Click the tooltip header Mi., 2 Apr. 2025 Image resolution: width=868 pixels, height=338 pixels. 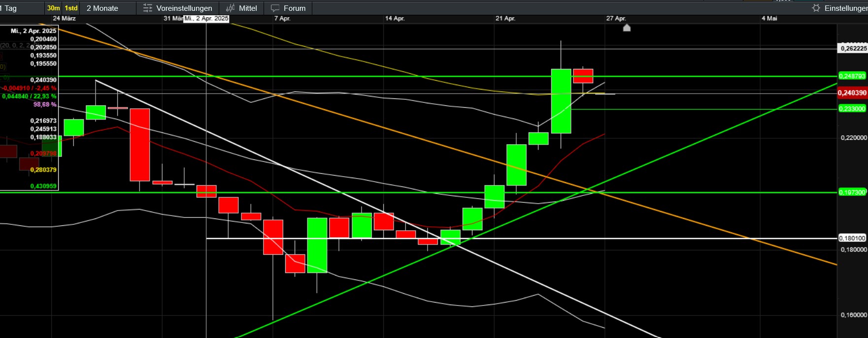[33, 31]
